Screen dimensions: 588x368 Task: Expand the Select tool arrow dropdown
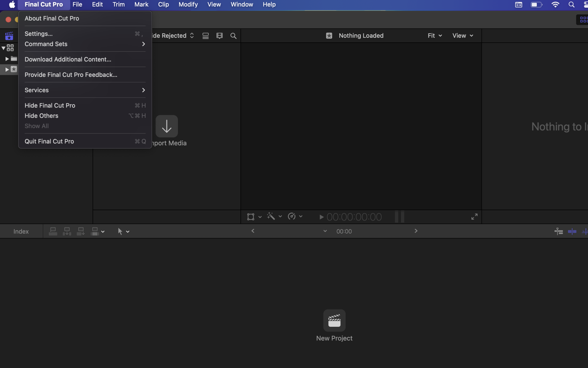(127, 232)
